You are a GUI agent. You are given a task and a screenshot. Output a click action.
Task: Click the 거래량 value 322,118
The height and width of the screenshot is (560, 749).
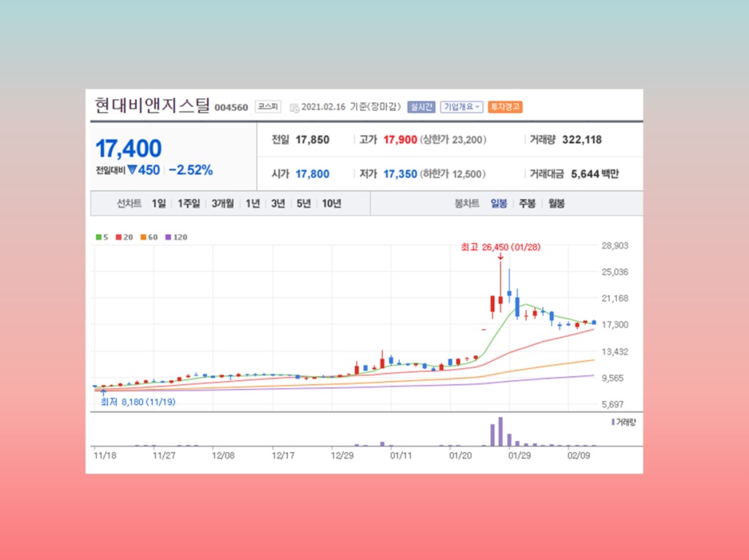pyautogui.click(x=582, y=140)
